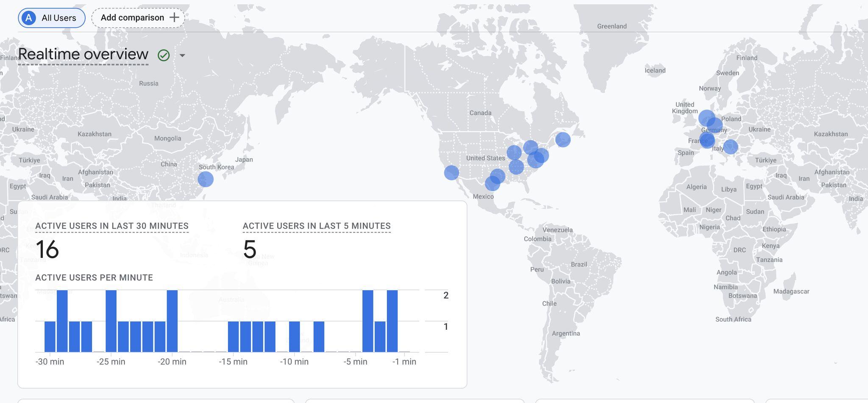Click the green checkmark status icon
The width and height of the screenshot is (868, 403).
[164, 55]
